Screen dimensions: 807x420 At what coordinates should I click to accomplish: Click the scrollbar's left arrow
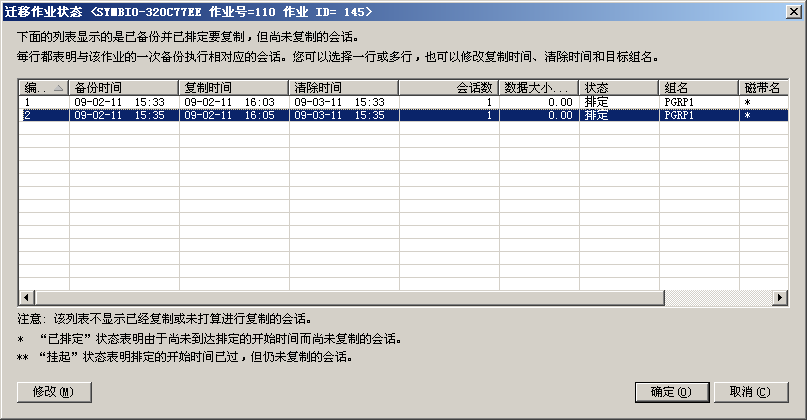(27, 297)
